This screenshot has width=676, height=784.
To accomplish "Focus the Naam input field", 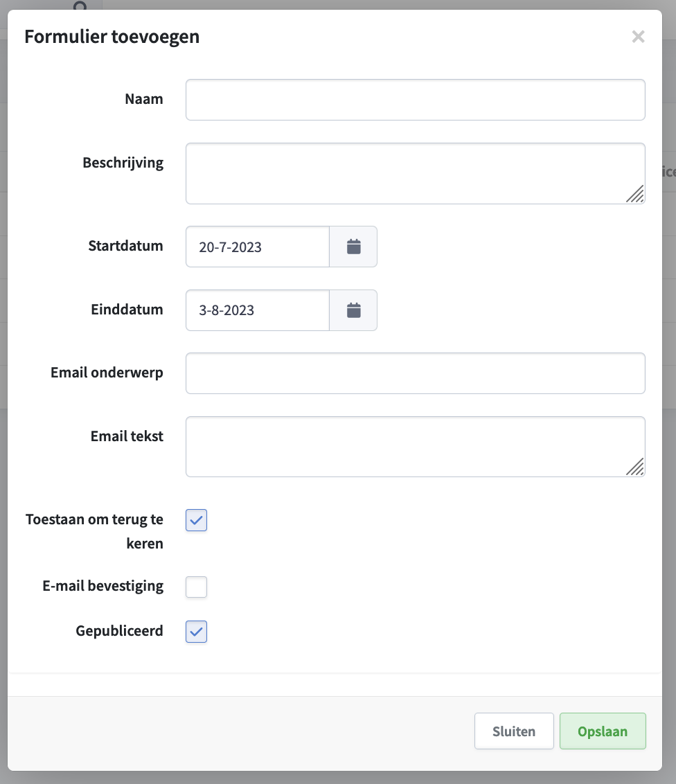I will pyautogui.click(x=415, y=100).
